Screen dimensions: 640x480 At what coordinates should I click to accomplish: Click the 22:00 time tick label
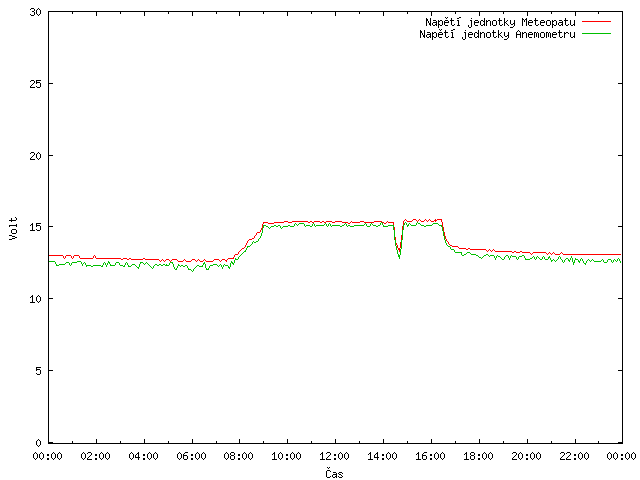[574, 456]
